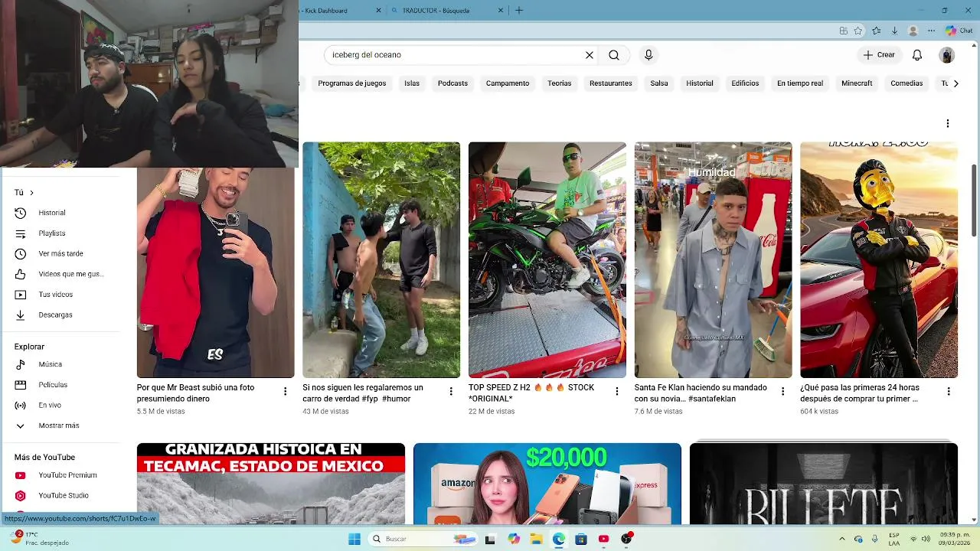Open browser downloads arrow icon
Image resolution: width=980 pixels, height=551 pixels.
(894, 31)
